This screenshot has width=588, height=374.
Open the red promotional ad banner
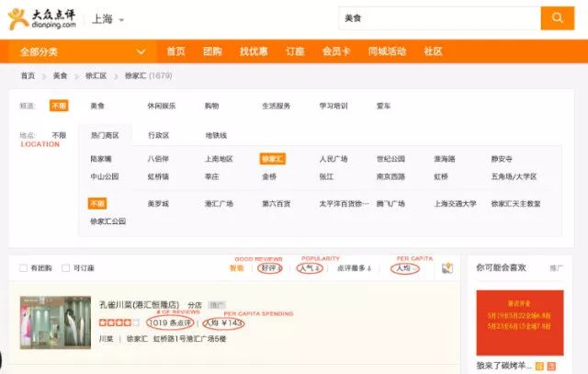[520, 323]
